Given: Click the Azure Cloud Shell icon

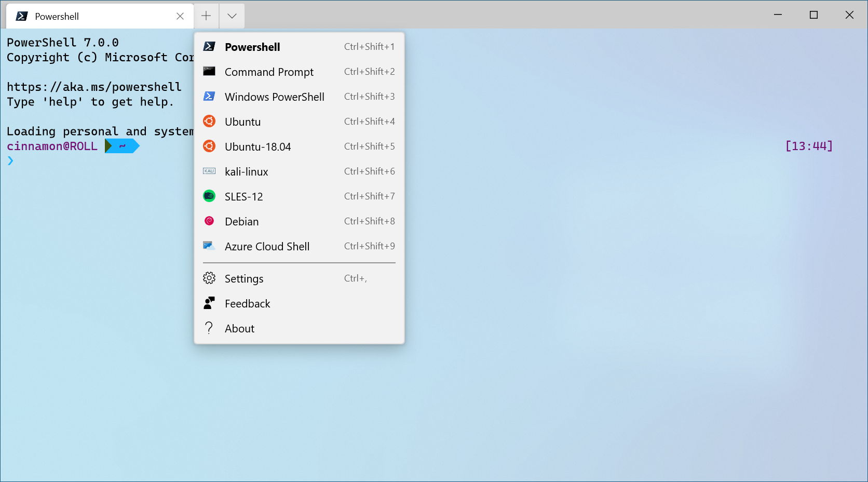Looking at the screenshot, I should [209, 246].
